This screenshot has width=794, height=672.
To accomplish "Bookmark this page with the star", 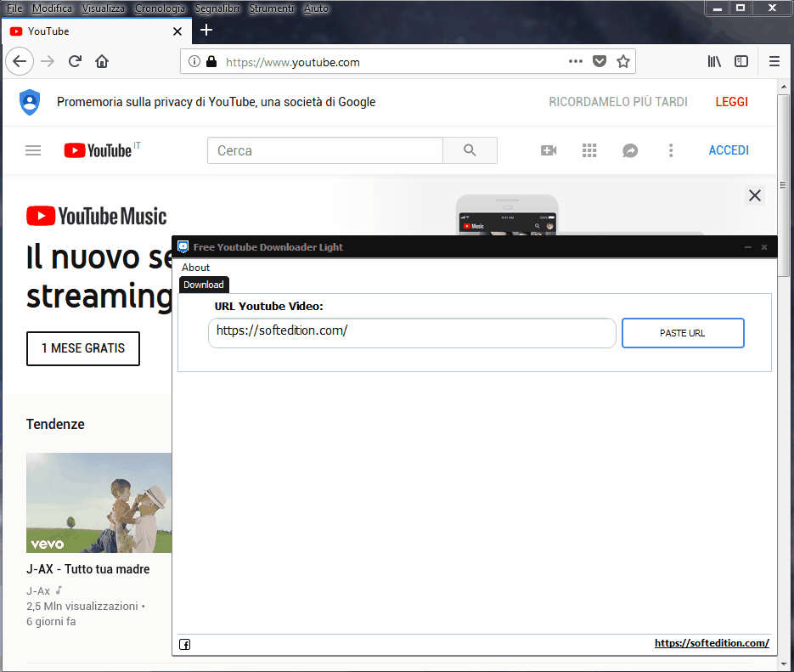I will tap(622, 62).
